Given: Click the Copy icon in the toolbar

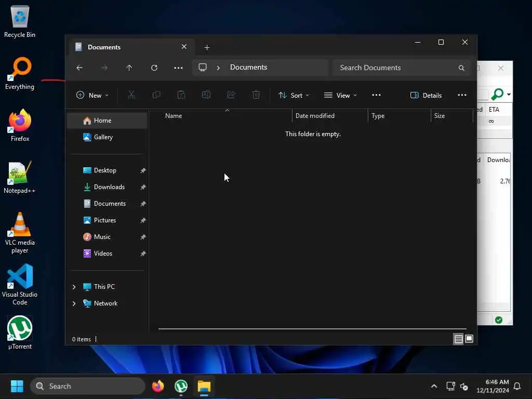Looking at the screenshot, I should click(156, 95).
